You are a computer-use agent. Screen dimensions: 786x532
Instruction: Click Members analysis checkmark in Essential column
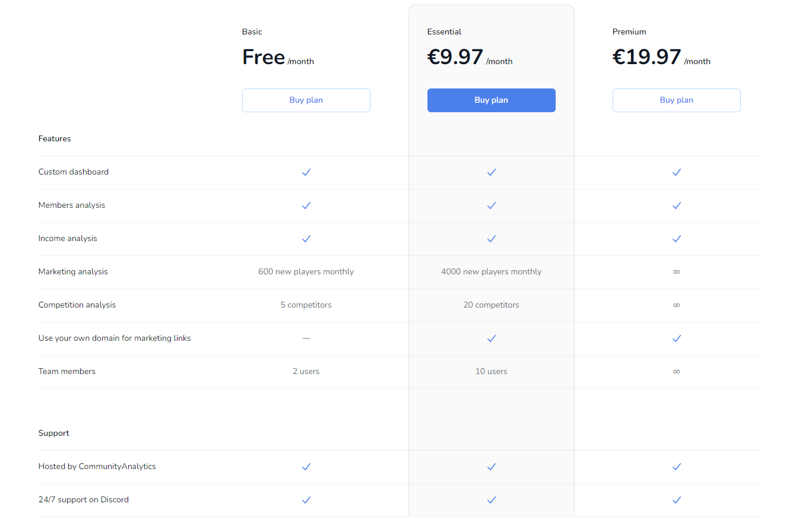pyautogui.click(x=492, y=205)
